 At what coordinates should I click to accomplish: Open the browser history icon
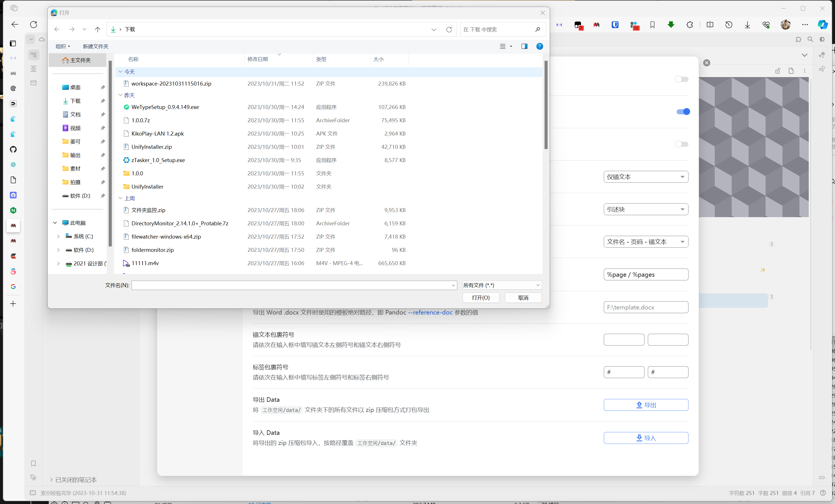pyautogui.click(x=729, y=25)
